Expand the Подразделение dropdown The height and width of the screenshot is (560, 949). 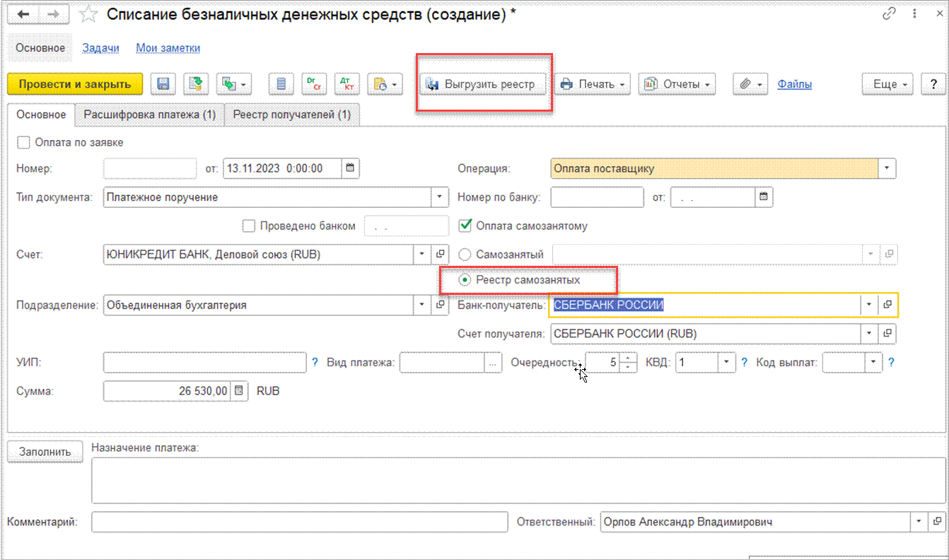click(423, 305)
